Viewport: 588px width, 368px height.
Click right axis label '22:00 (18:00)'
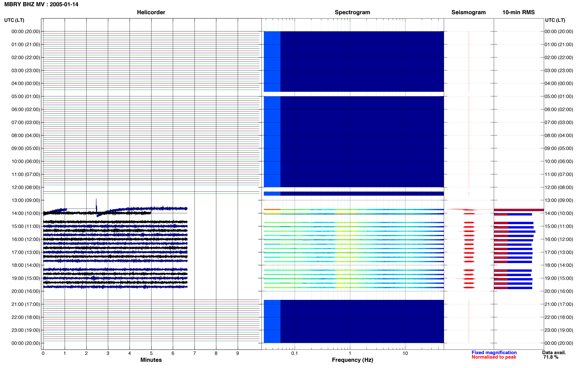click(x=559, y=317)
